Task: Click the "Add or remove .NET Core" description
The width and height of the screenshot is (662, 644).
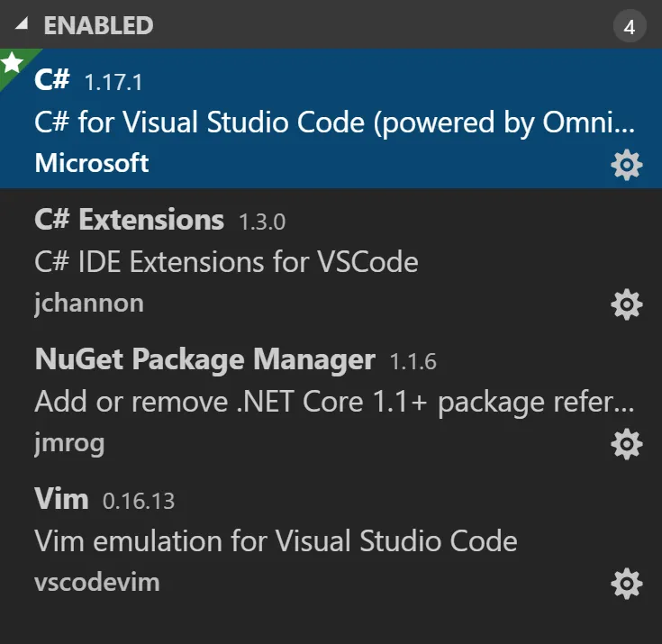Action: pyautogui.click(x=334, y=402)
